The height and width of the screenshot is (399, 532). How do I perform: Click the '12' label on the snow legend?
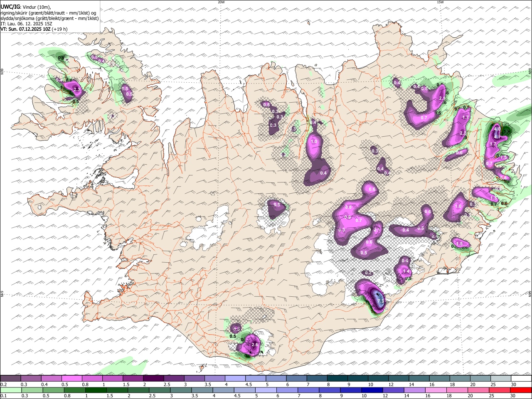pos(391,384)
